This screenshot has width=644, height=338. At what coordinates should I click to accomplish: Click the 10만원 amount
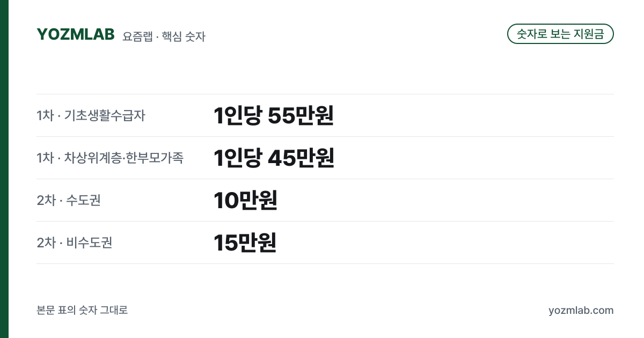pos(245,200)
